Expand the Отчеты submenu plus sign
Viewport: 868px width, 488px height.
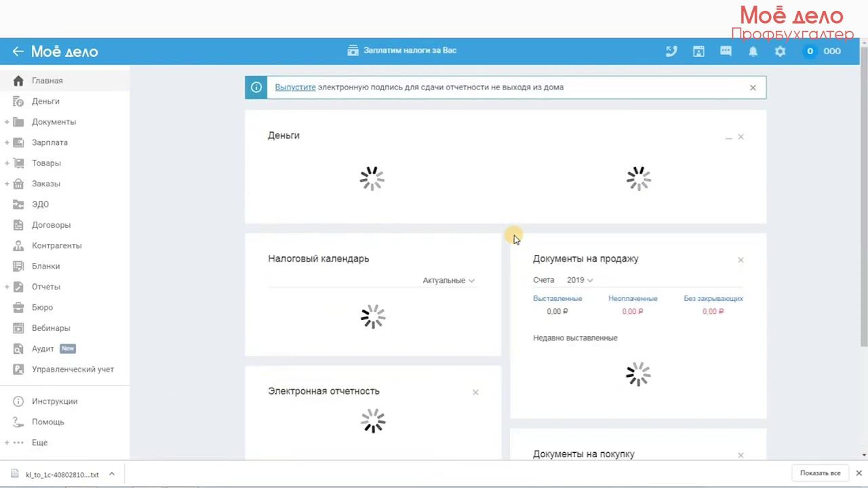click(7, 287)
